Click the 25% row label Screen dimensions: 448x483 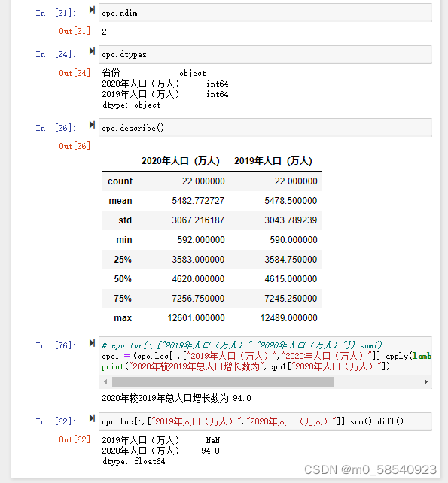pos(123,260)
